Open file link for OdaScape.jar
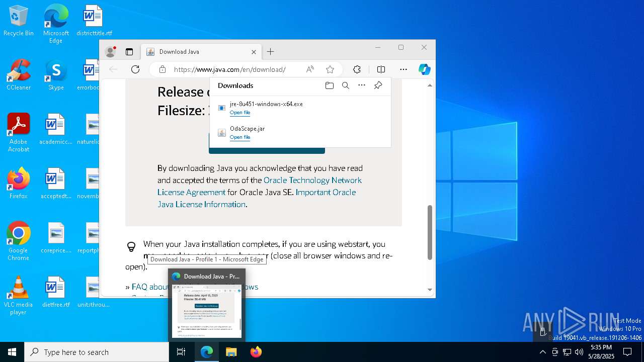 [x=240, y=137]
